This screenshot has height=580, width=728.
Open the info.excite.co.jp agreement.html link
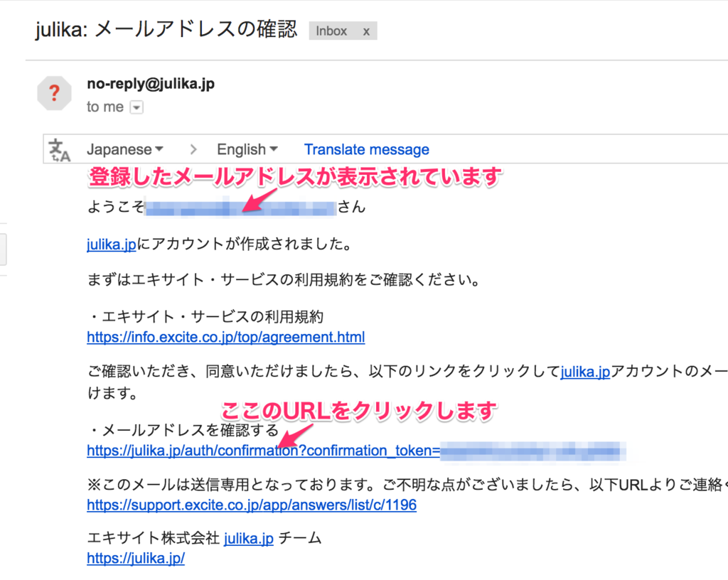point(225,337)
